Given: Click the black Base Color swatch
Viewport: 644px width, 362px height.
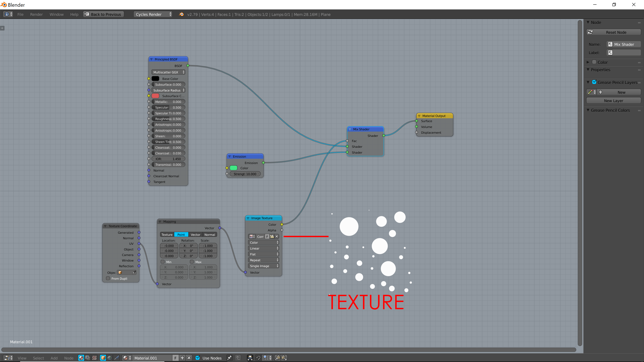Looking at the screenshot, I should [x=155, y=78].
